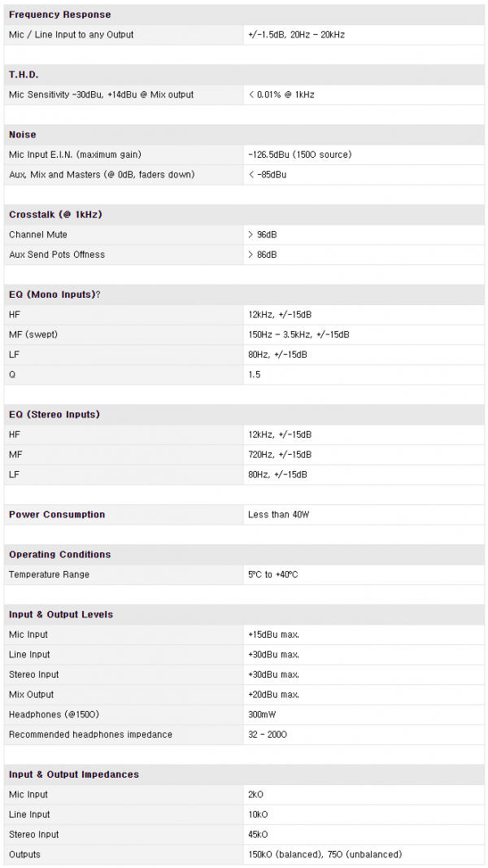
Task: Select the Recommended headphones impedance label
Action: (90, 735)
